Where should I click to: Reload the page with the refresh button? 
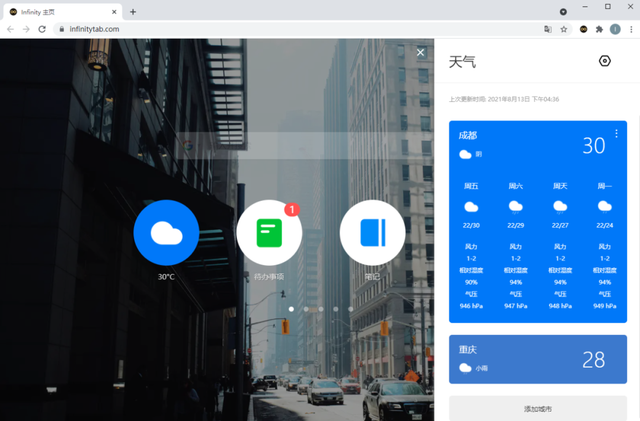click(42, 29)
